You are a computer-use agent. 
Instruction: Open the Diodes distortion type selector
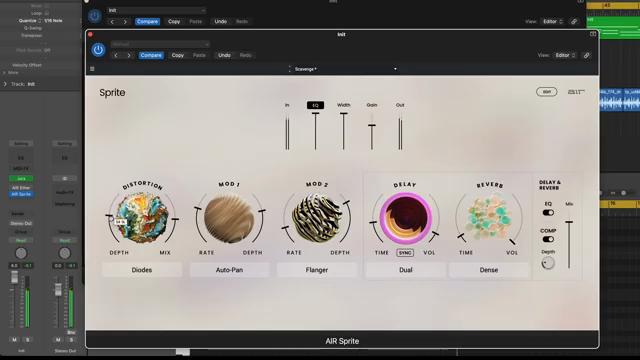(x=142, y=270)
